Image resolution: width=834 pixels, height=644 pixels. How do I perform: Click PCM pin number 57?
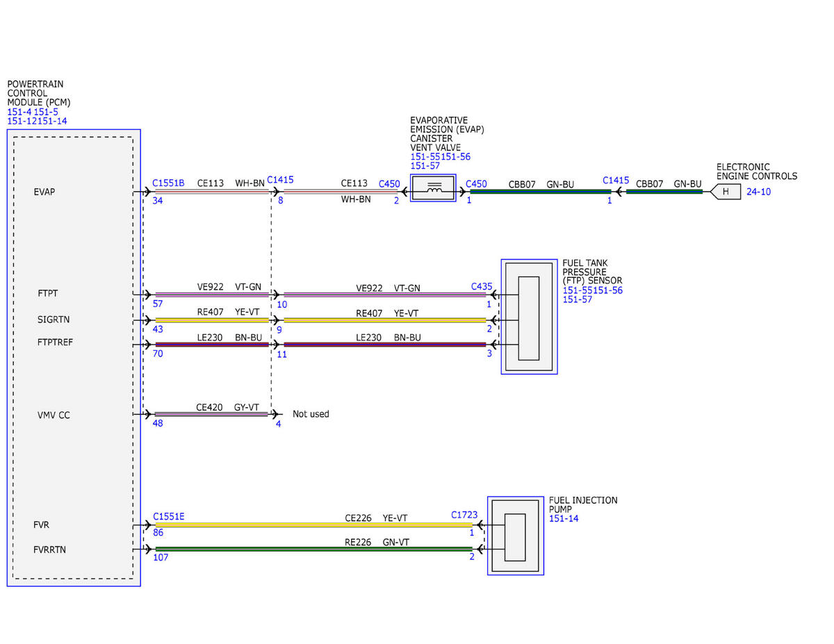pos(158,304)
